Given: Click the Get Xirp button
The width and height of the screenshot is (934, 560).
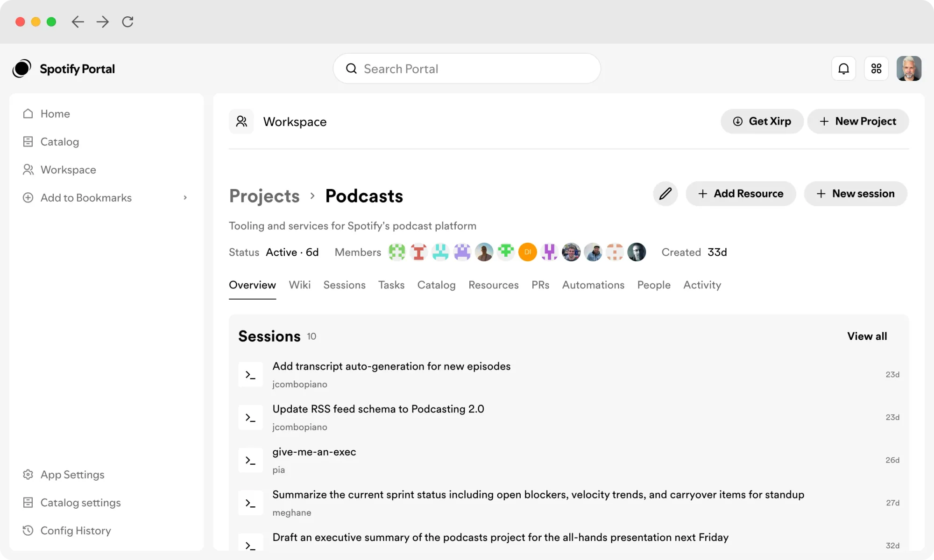Looking at the screenshot, I should [x=762, y=121].
